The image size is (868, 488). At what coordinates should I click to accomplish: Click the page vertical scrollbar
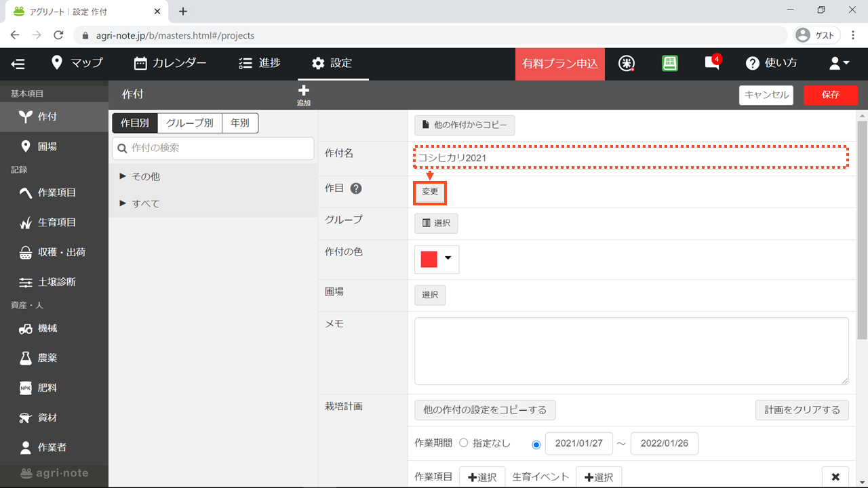tap(862, 230)
